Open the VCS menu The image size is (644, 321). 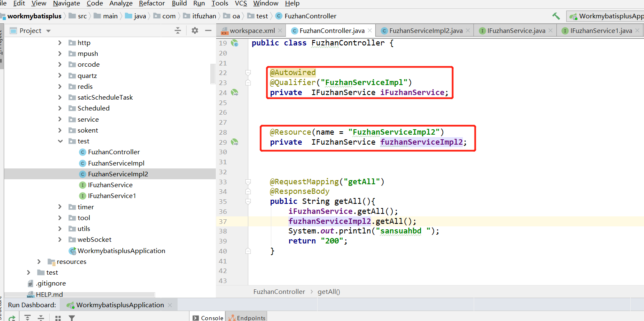point(241,3)
